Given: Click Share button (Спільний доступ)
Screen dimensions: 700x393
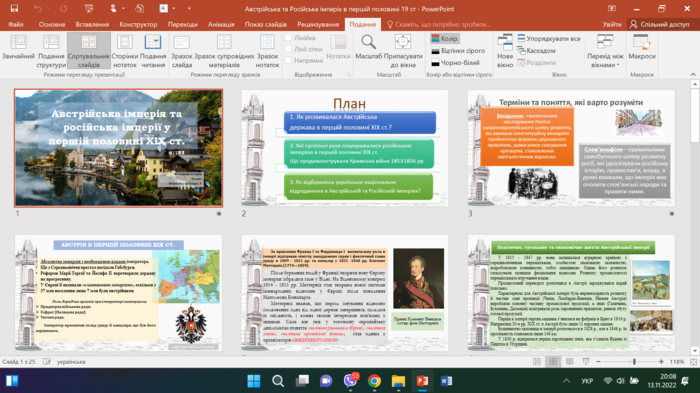Looking at the screenshot, I should 659,24.
